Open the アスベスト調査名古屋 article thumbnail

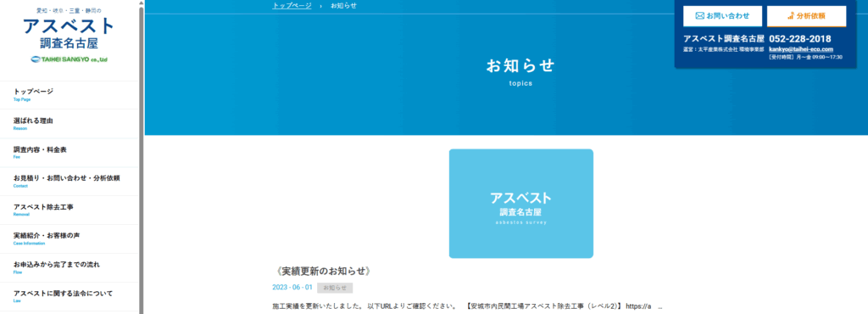pos(521,203)
